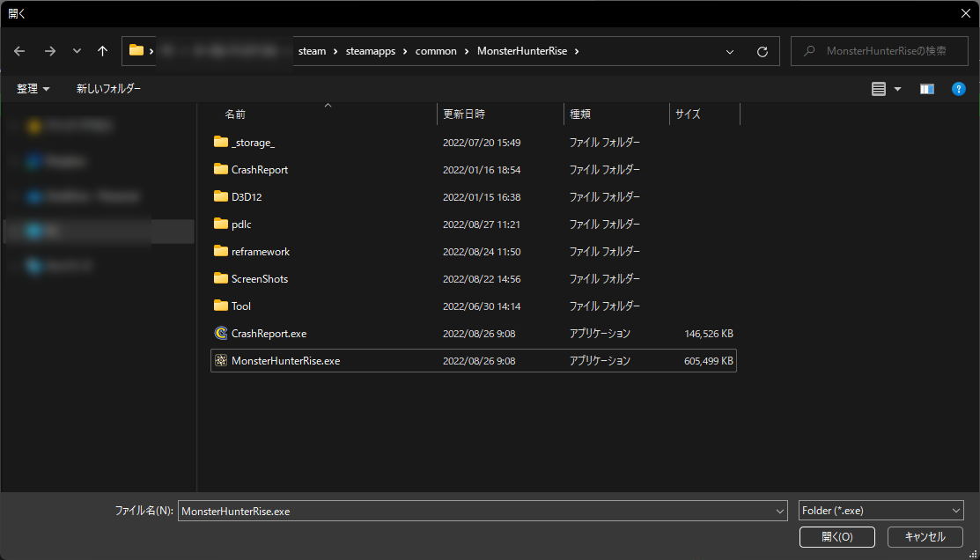Open the 整理 (Organize) menu
This screenshot has width=980, height=560.
click(x=33, y=89)
